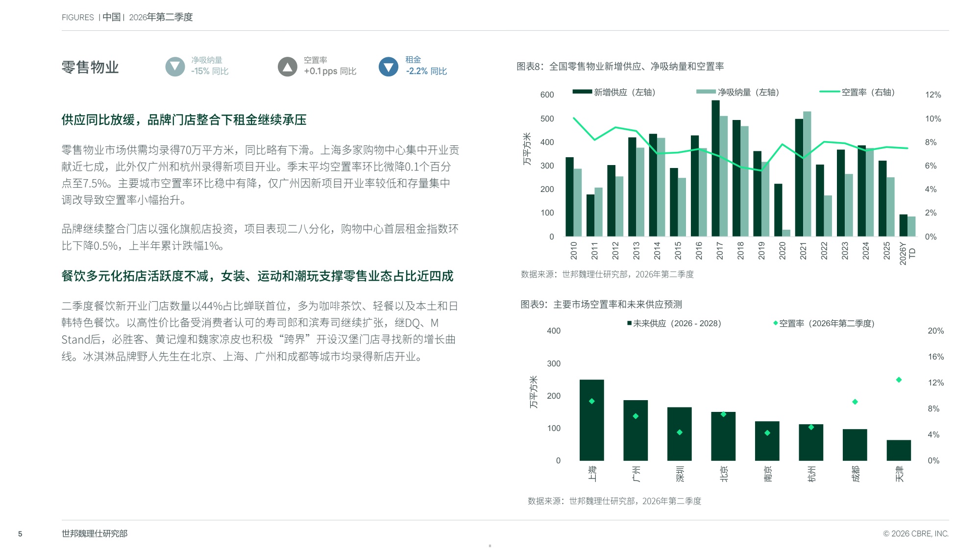Click the © 2026 CBRE, INC. copyright text
980x551 pixels.
pyautogui.click(x=916, y=533)
